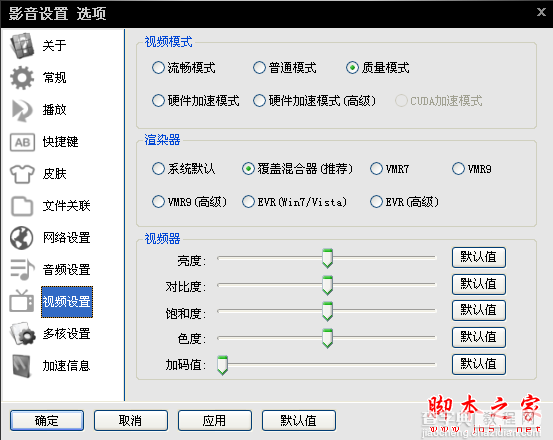Screen dimensions: 553x440
Task: Click the 饱和度 slider handle
Action: click(x=327, y=311)
